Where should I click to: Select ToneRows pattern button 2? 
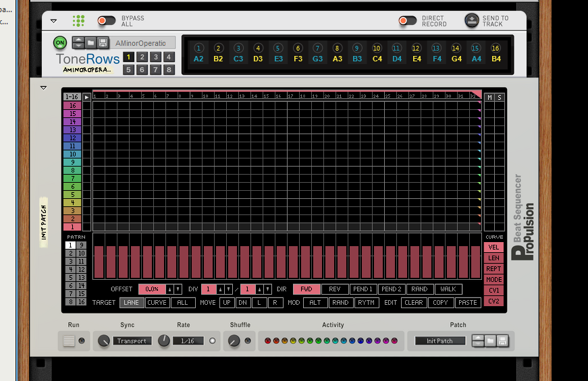[142, 57]
